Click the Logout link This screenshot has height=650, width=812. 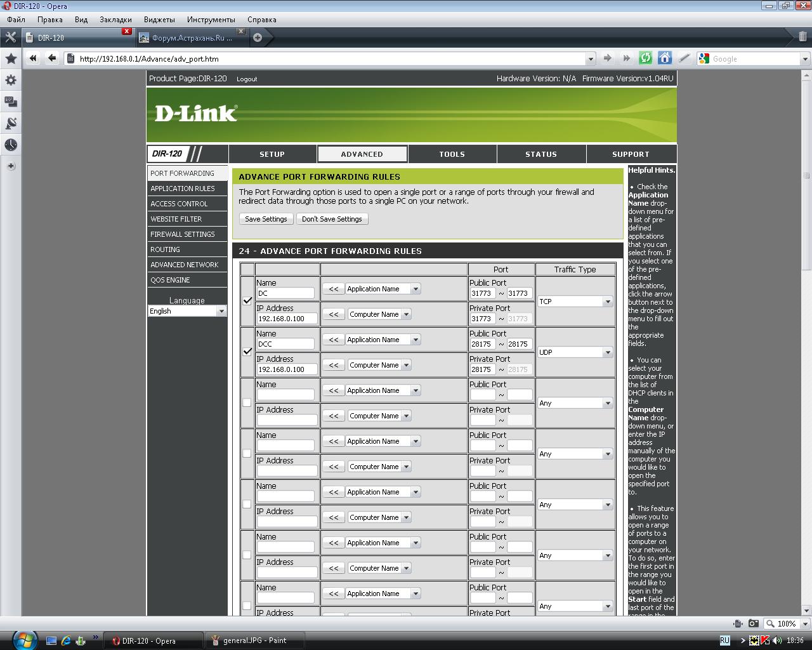pos(247,79)
